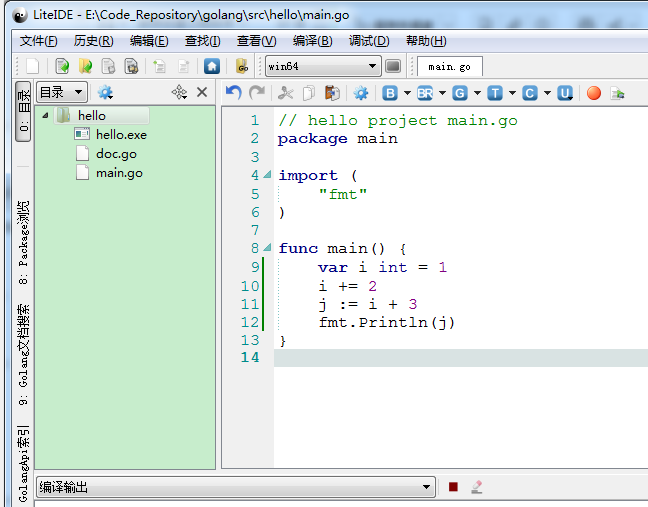The height and width of the screenshot is (507, 648).
Task: Open the 历史(R) menu
Action: pyautogui.click(x=93, y=41)
